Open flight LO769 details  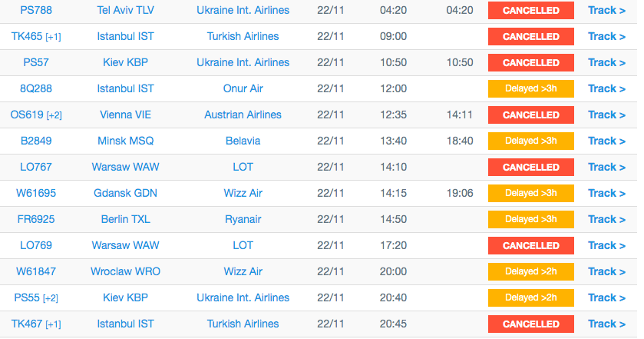[x=36, y=246]
